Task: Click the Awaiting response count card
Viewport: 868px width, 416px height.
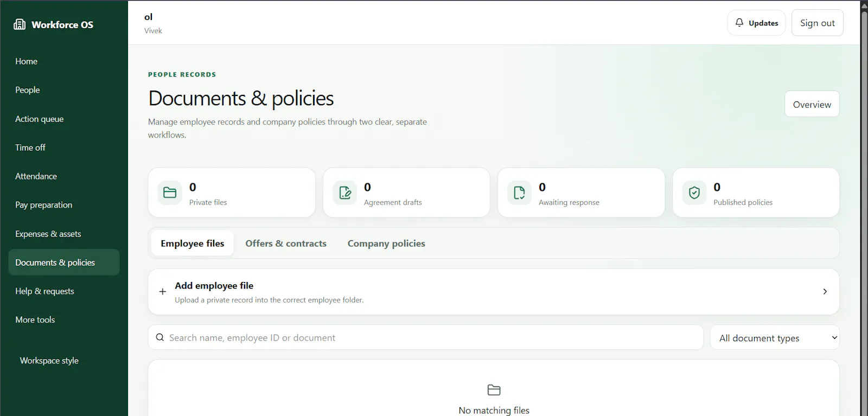Action: pyautogui.click(x=581, y=193)
